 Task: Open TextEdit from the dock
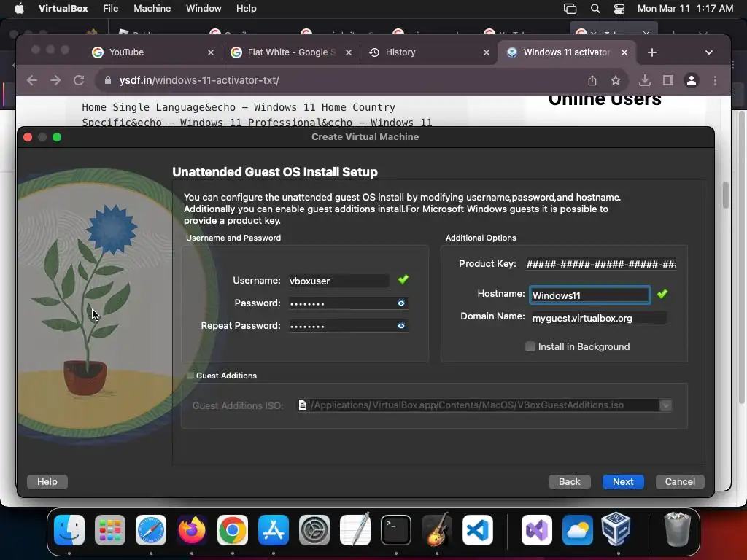tap(355, 530)
